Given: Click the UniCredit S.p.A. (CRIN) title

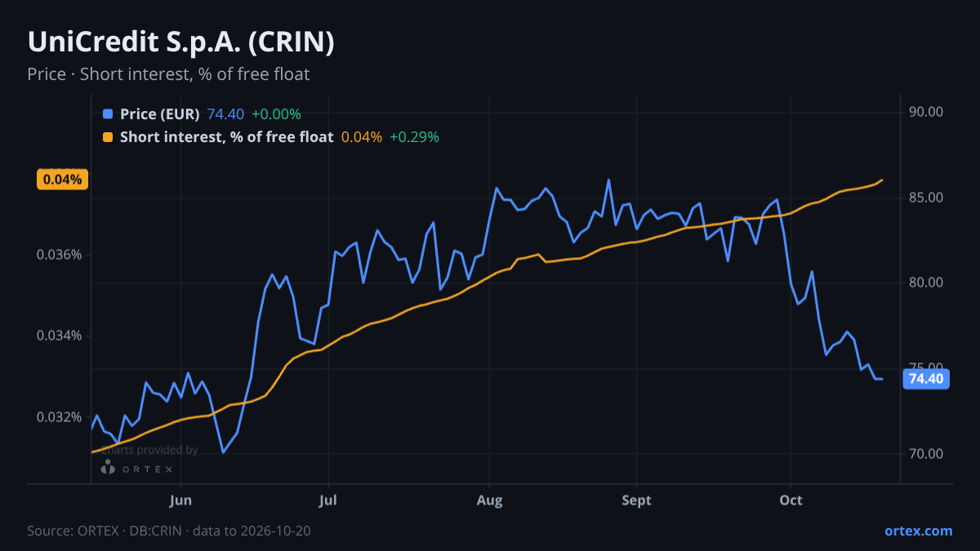Looking at the screenshot, I should 180,42.
